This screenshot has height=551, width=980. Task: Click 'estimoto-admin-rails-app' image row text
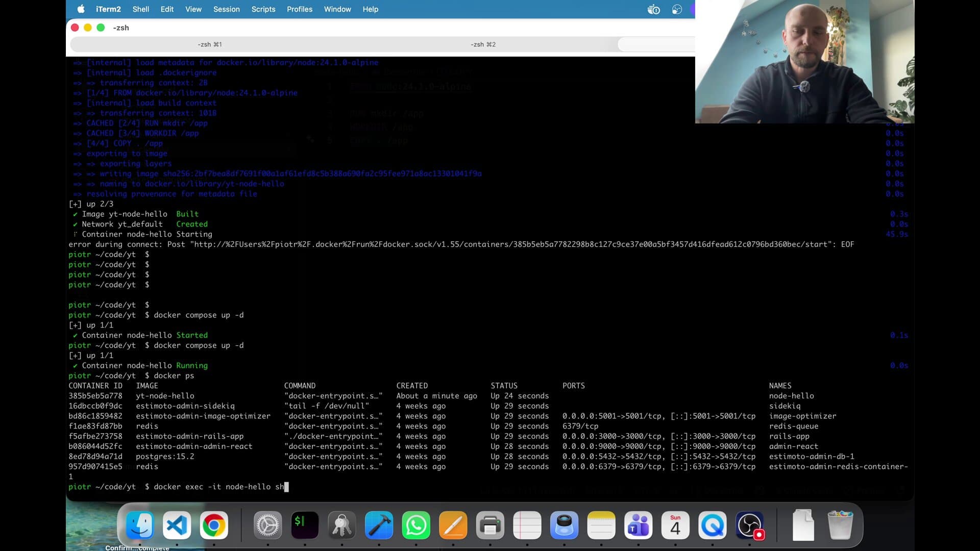click(190, 436)
